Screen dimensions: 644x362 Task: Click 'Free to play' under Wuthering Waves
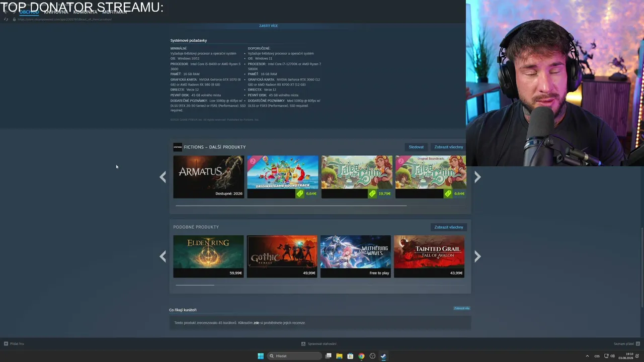click(x=379, y=273)
